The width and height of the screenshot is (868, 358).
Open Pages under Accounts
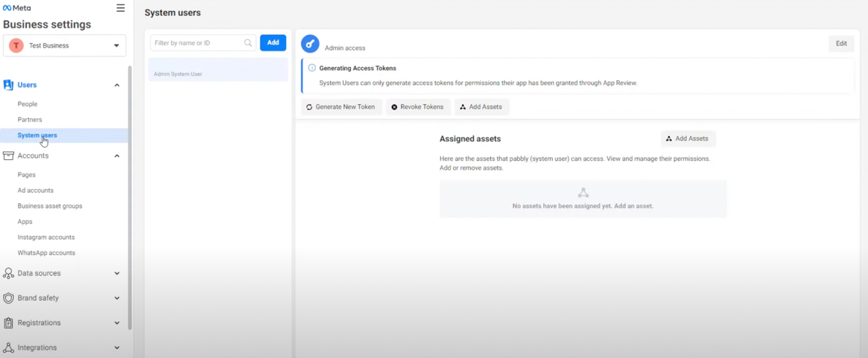[x=27, y=175]
